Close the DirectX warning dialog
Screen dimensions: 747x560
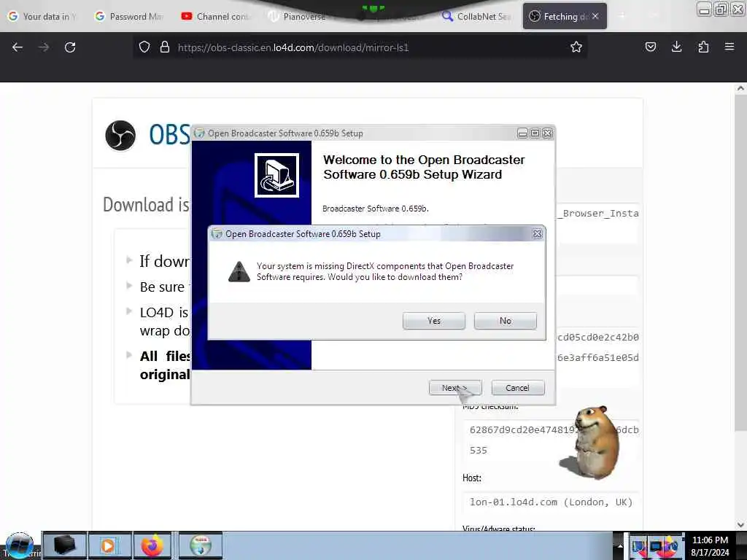537,234
